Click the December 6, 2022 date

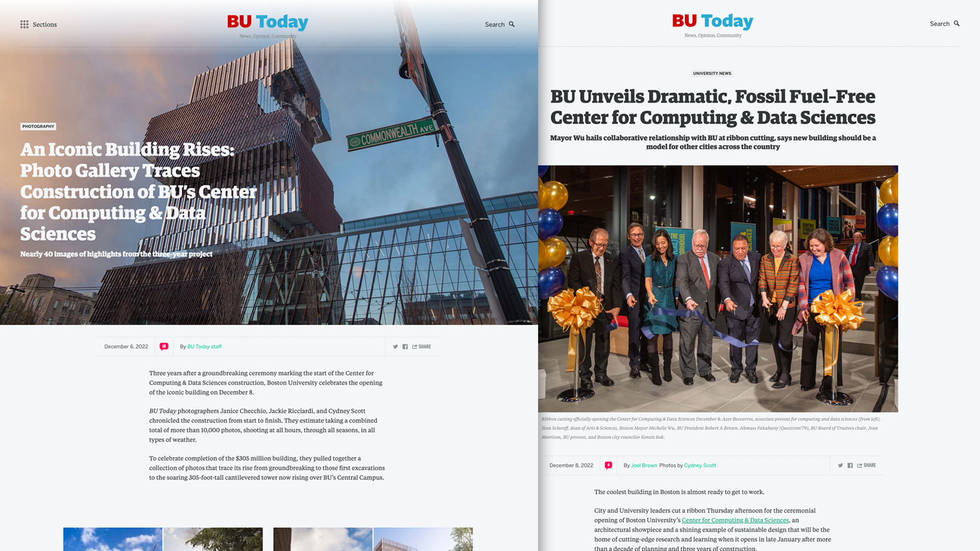pyautogui.click(x=126, y=347)
